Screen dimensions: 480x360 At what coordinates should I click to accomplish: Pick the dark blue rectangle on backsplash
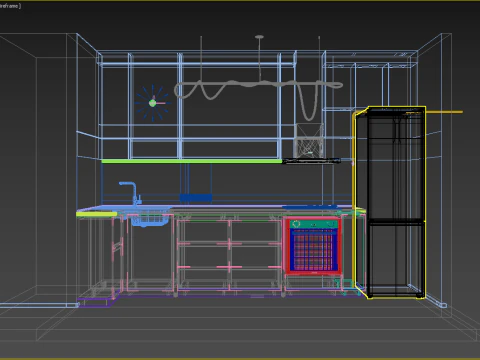(196, 198)
